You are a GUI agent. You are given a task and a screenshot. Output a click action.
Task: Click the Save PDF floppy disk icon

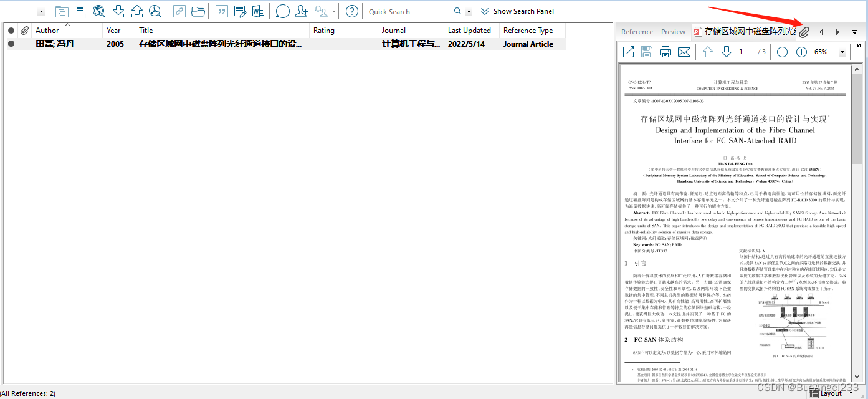point(647,52)
